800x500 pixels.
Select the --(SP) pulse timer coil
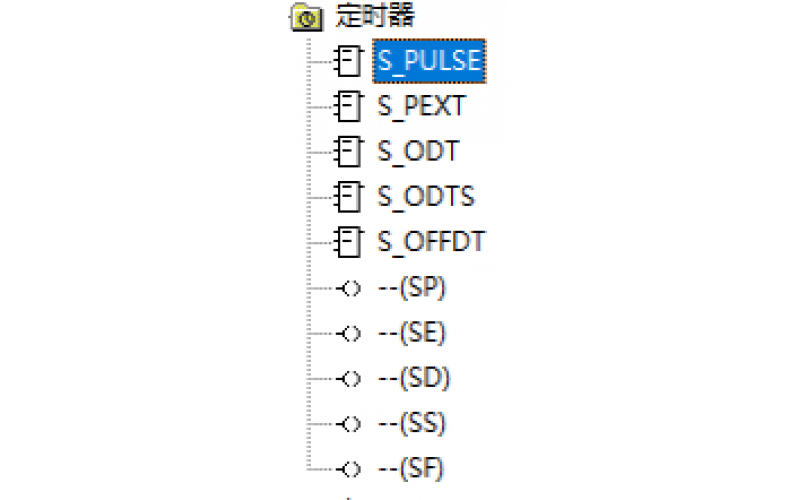point(411,288)
